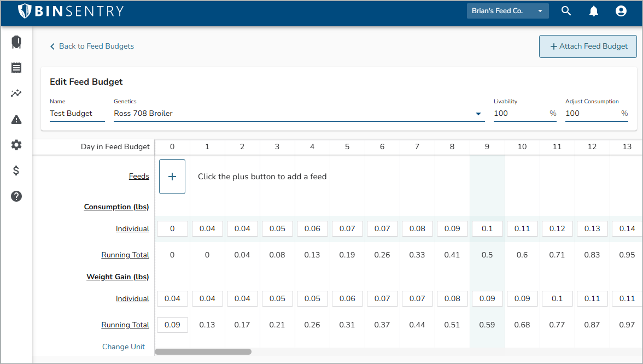Expand the Brian's Feed Co. company selector
Screen dimensions: 643x364
507,10
